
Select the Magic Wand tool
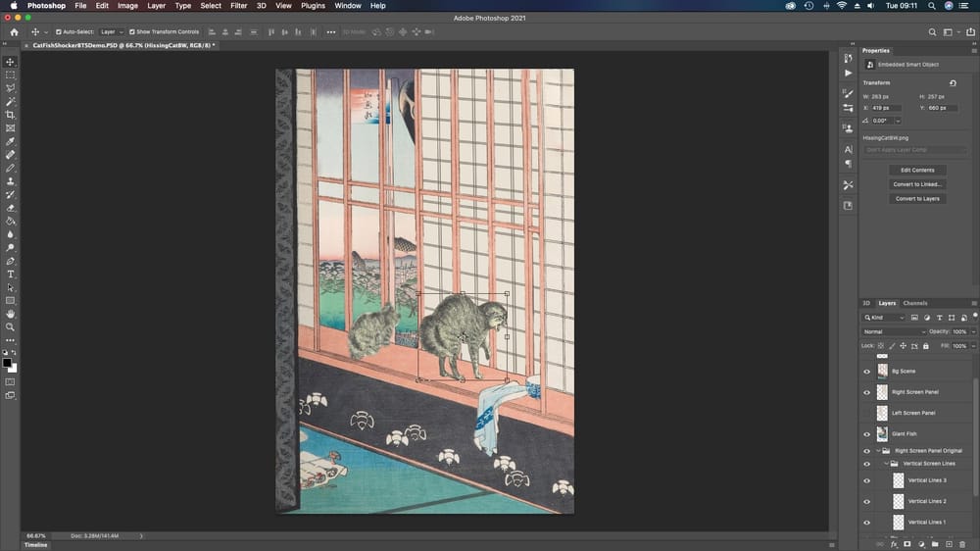click(x=10, y=101)
